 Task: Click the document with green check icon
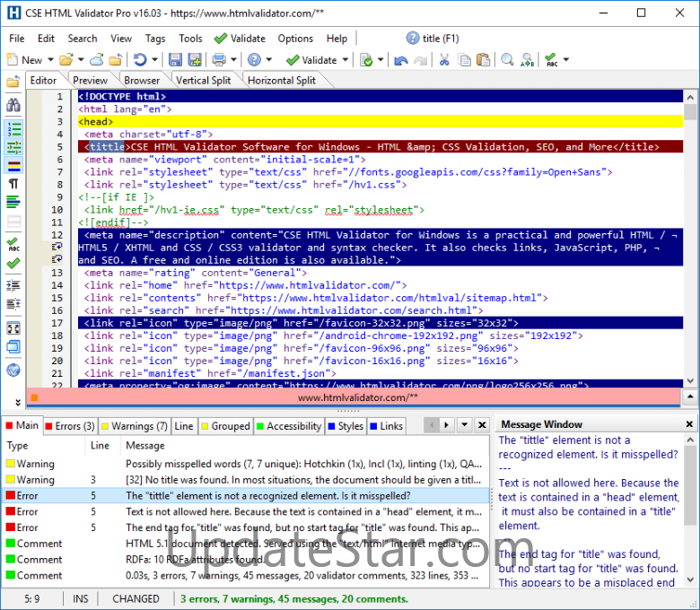coord(366,60)
